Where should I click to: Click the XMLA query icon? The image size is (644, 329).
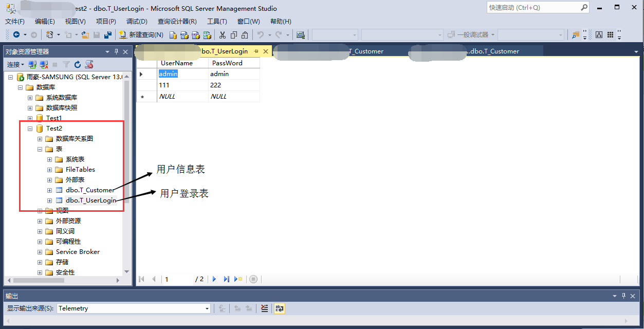pyautogui.click(x=207, y=35)
